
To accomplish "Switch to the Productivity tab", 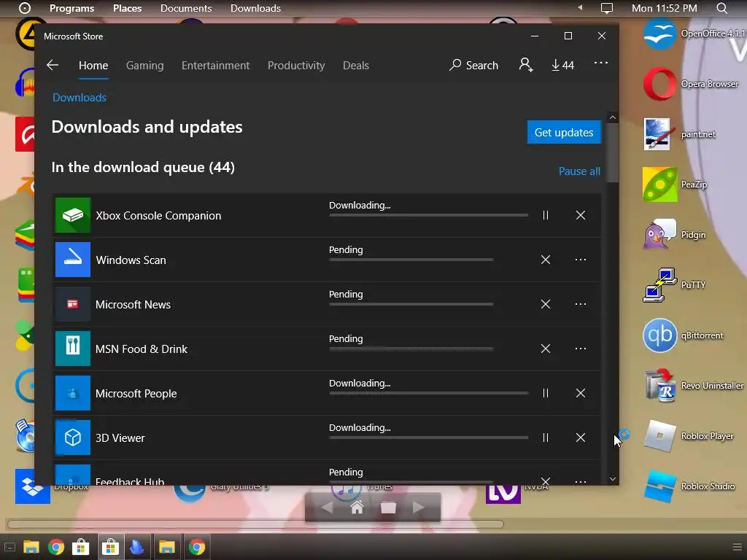I will 296,66.
